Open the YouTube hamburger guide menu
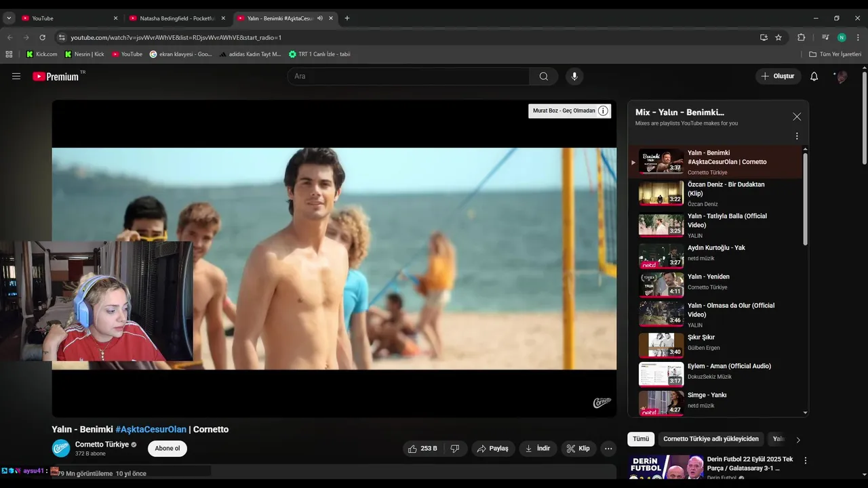Image resolution: width=868 pixels, height=488 pixels. pos(16,77)
